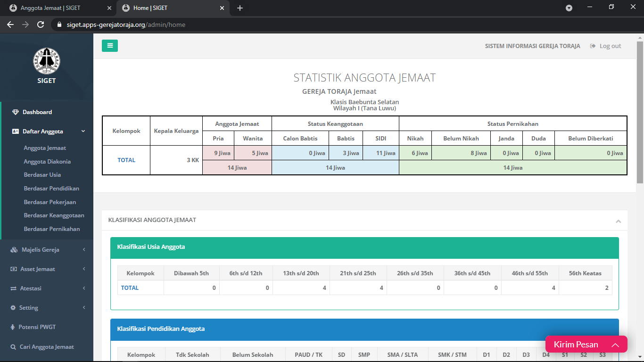Click the Daftar Anggota card icon

[x=16, y=132]
